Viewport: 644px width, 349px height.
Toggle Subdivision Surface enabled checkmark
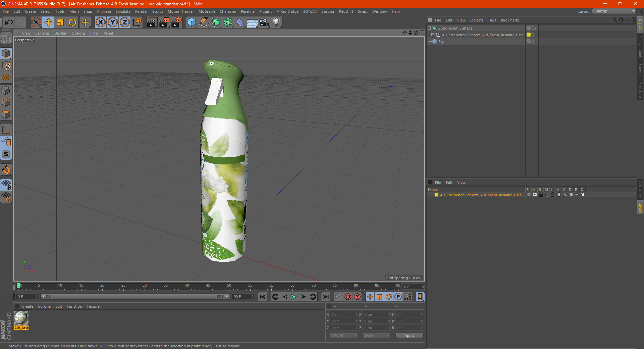[536, 28]
